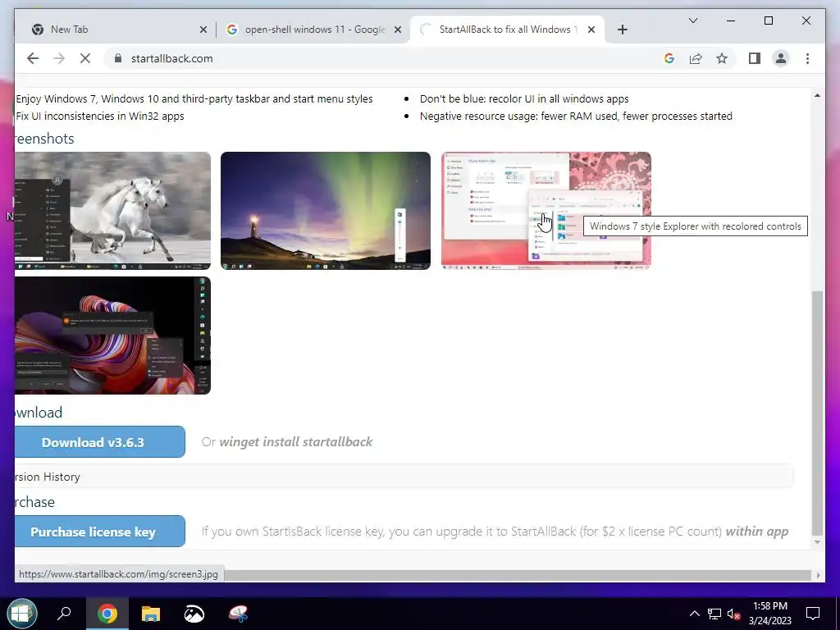The width and height of the screenshot is (840, 630).
Task: Close the open-shell Google search tab
Action: tap(398, 30)
